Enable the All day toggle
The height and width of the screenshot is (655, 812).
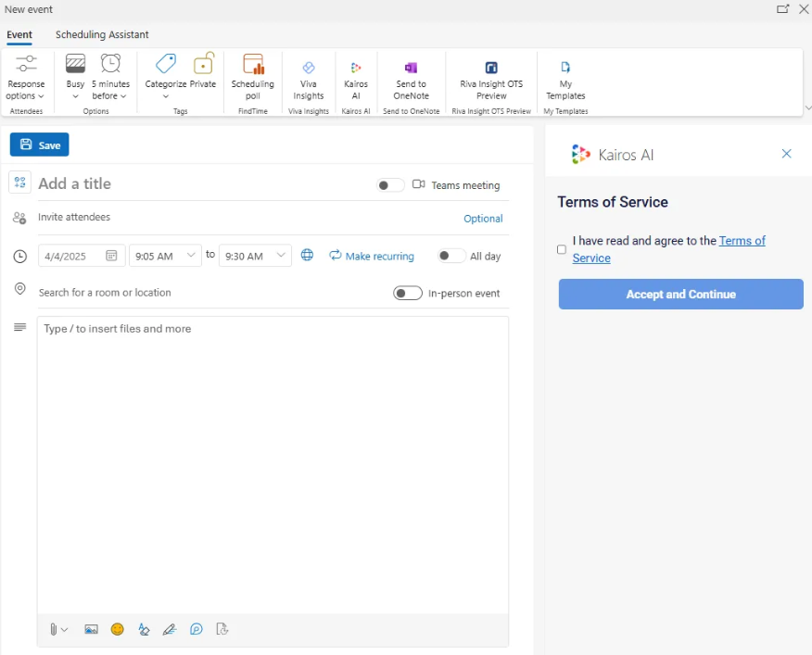[451, 256]
